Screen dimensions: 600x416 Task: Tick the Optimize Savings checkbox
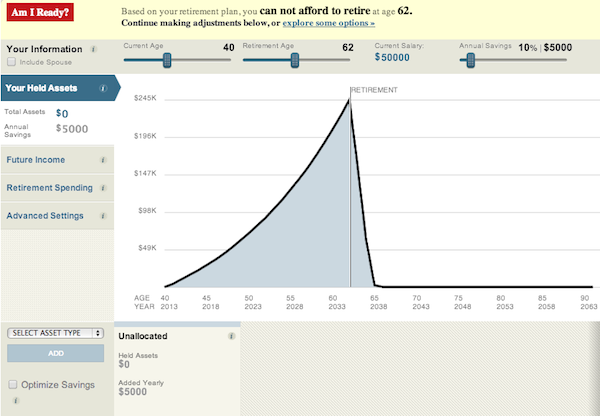click(x=12, y=384)
